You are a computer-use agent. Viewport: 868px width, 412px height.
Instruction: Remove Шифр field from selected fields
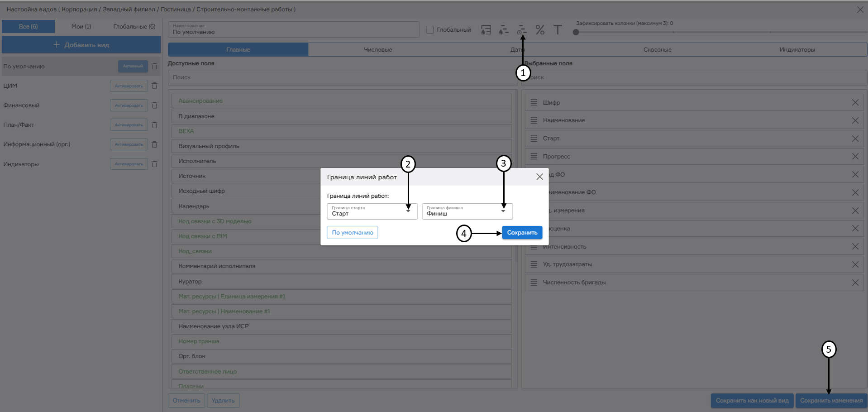[855, 103]
